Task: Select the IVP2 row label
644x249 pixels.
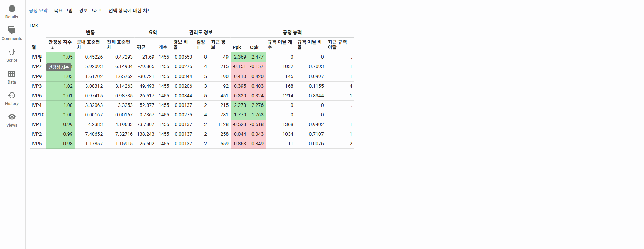Action: click(36, 134)
